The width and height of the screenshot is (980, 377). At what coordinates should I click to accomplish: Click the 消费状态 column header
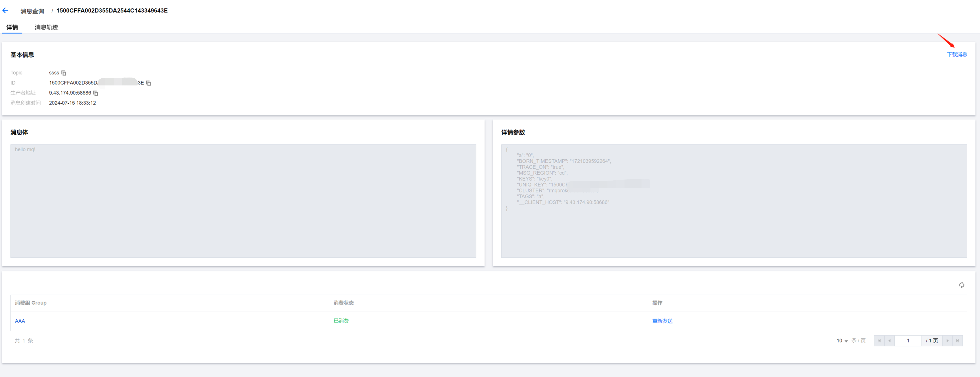click(344, 303)
